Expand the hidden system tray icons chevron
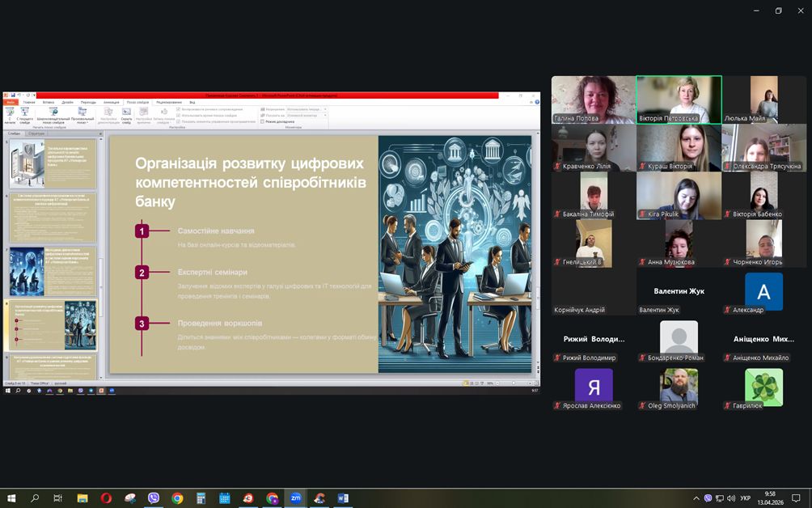Image resolution: width=812 pixels, height=508 pixels. [696, 498]
